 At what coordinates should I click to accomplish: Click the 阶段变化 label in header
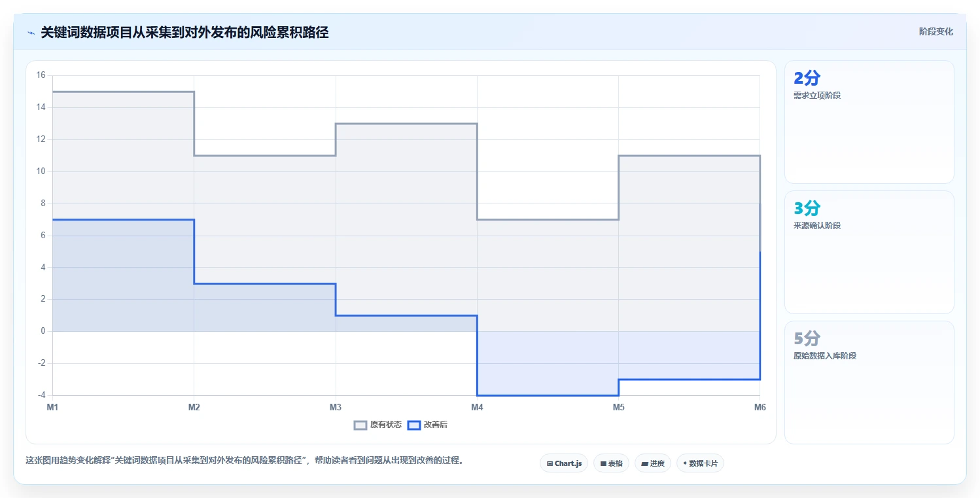(x=936, y=31)
